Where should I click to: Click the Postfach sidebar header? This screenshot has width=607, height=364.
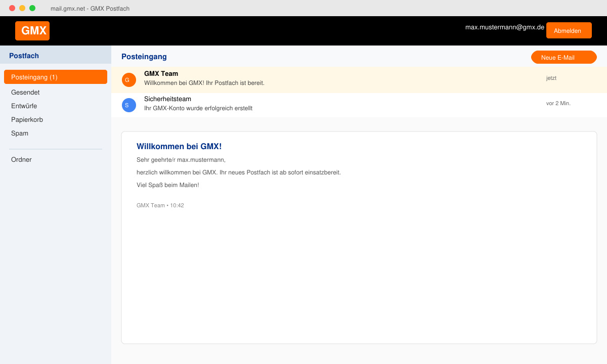[x=56, y=56]
